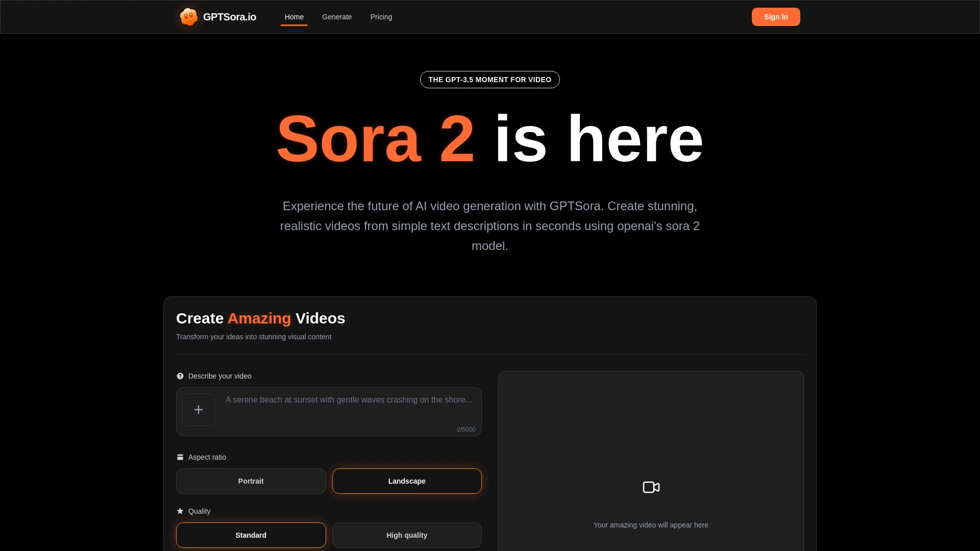Click the GPT-3.5 moment badge
Viewport: 980px width, 551px height.
489,79
